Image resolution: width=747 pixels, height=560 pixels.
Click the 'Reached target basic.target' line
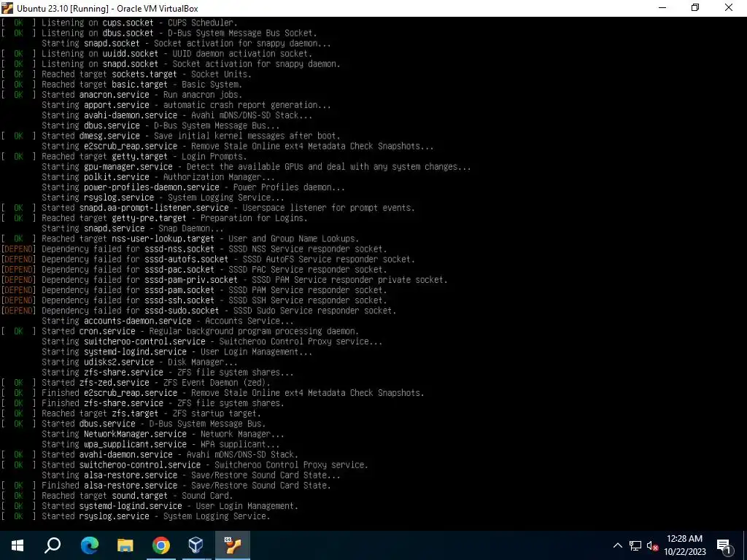[x=122, y=85]
